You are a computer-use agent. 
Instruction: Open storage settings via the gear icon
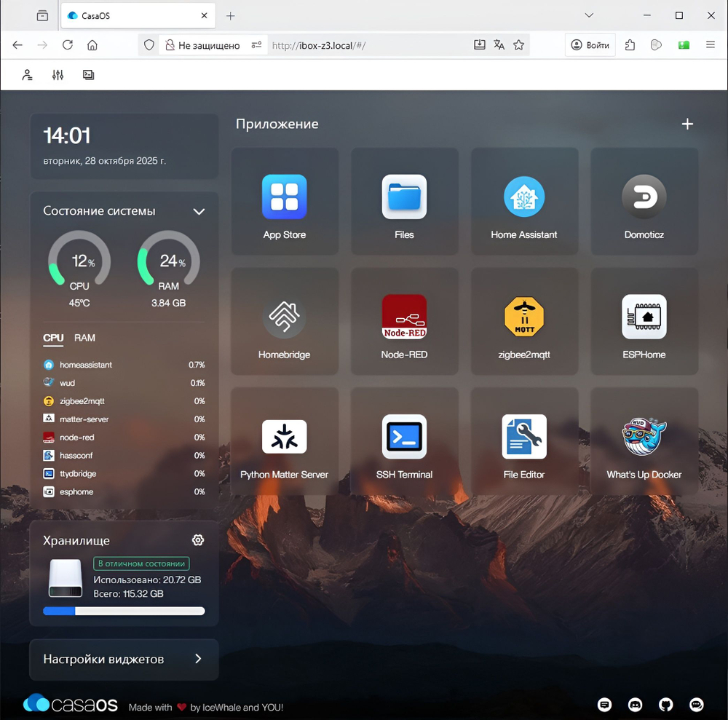198,539
